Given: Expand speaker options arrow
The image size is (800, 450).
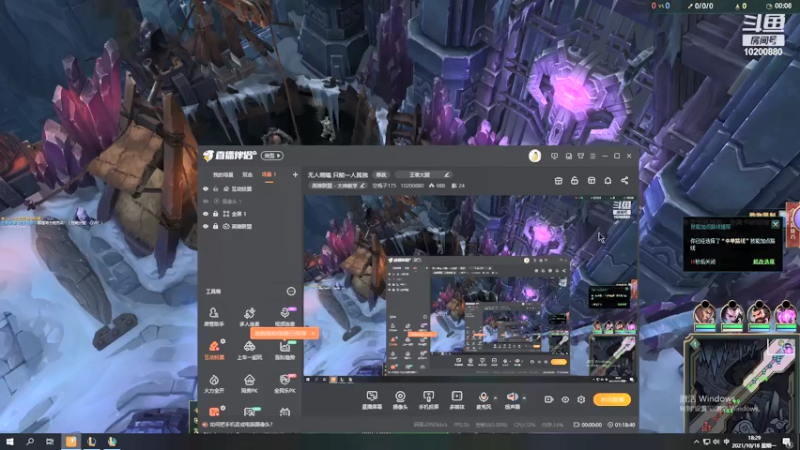Looking at the screenshot, I should pyautogui.click(x=524, y=398).
